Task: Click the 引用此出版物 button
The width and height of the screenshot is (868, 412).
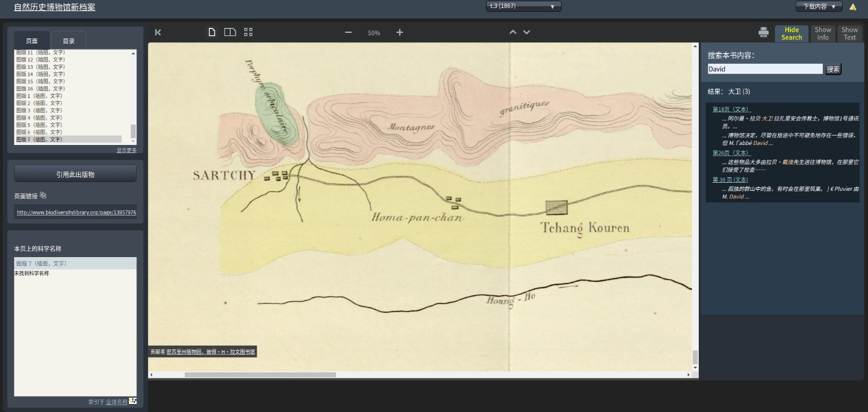Action: (75, 174)
